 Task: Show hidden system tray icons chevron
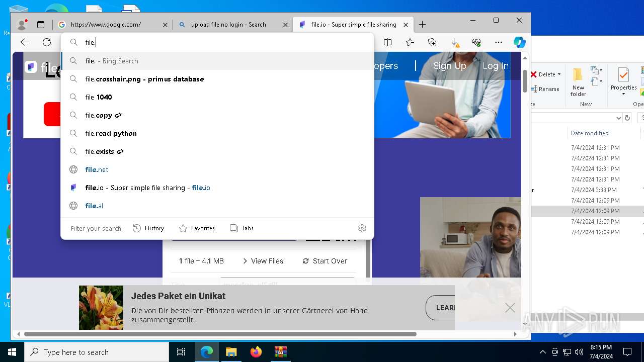click(542, 352)
